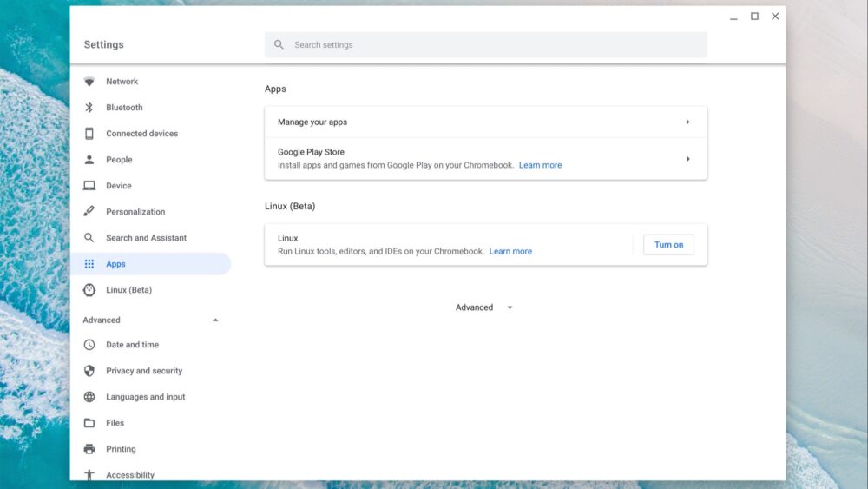Image resolution: width=868 pixels, height=489 pixels.
Task: Click the Connected devices phone icon
Action: coord(89,134)
